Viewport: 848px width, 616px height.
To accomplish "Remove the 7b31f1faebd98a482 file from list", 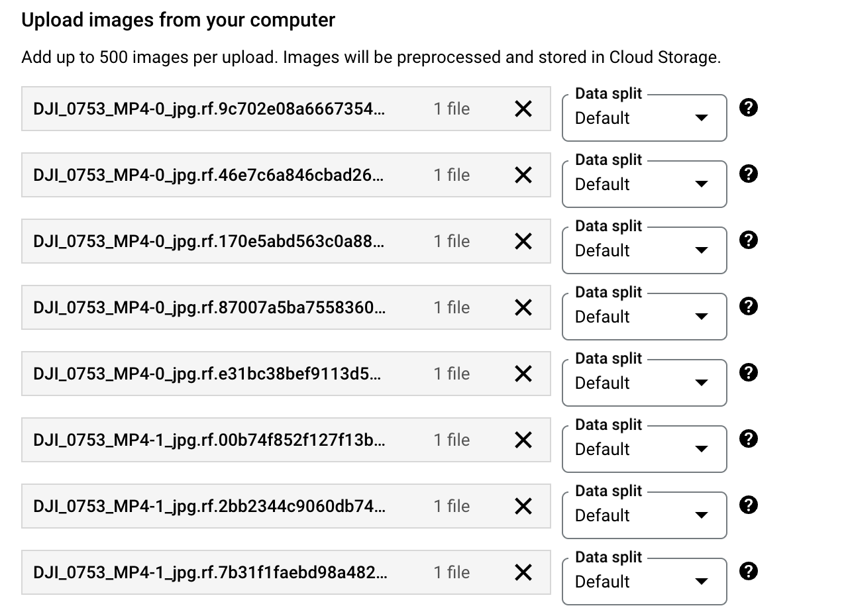I will click(x=523, y=572).
